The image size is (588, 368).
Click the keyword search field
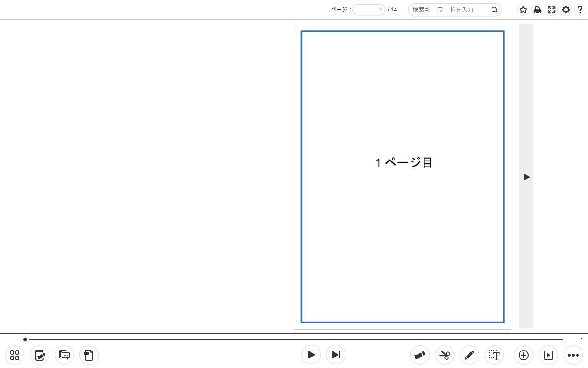[449, 10]
